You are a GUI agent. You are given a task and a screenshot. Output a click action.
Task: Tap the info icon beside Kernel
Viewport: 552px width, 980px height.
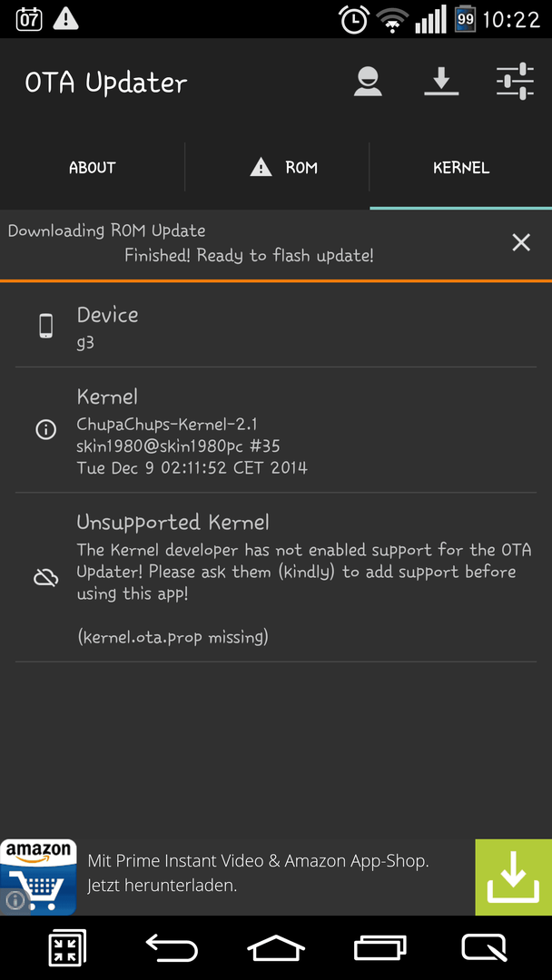point(45,429)
